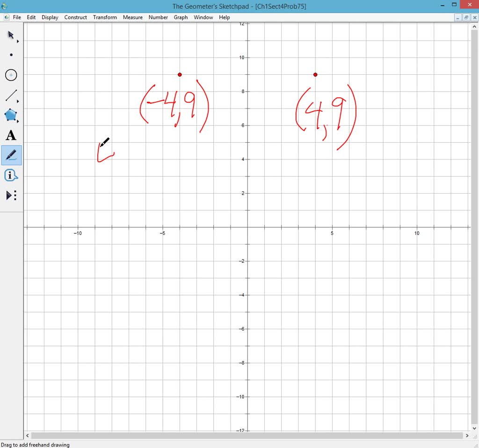Open the Information tool
The height and width of the screenshot is (448, 479).
(10, 175)
